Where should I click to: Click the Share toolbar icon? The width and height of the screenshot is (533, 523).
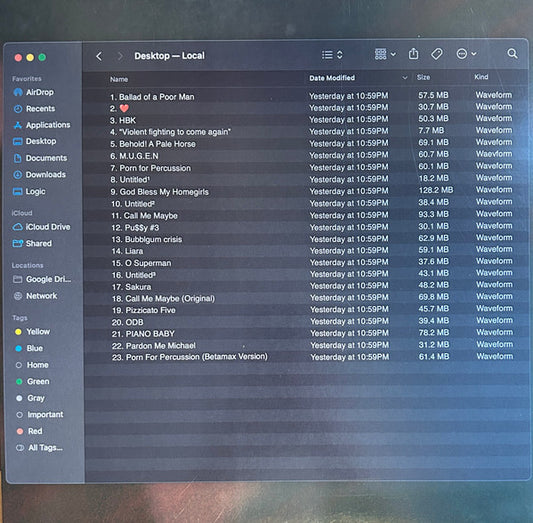point(413,54)
